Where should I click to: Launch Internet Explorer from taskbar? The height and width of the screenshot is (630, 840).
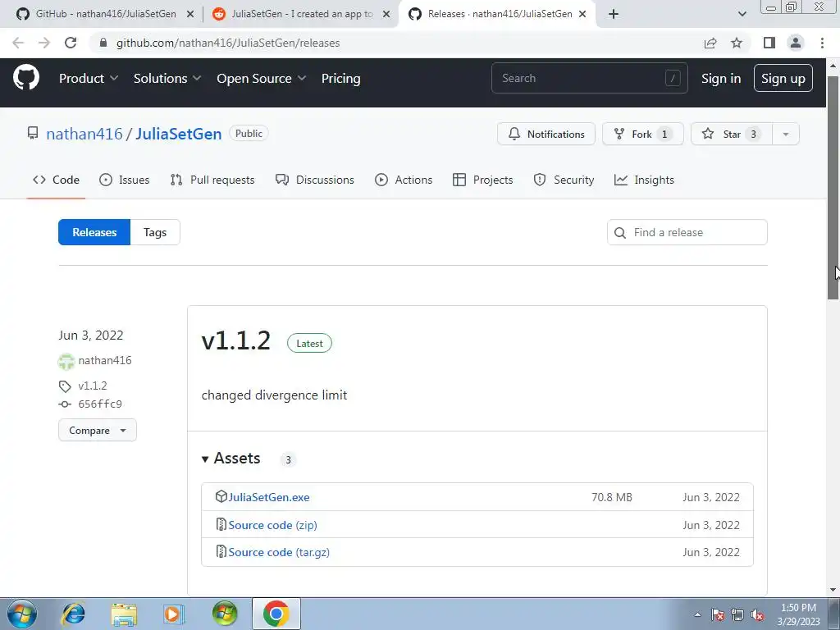coord(73,614)
